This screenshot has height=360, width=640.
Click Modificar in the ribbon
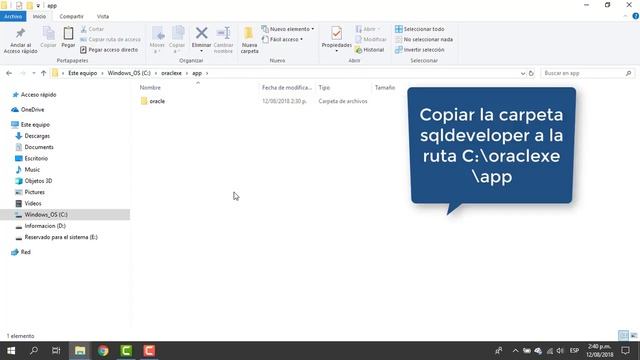tap(371, 39)
